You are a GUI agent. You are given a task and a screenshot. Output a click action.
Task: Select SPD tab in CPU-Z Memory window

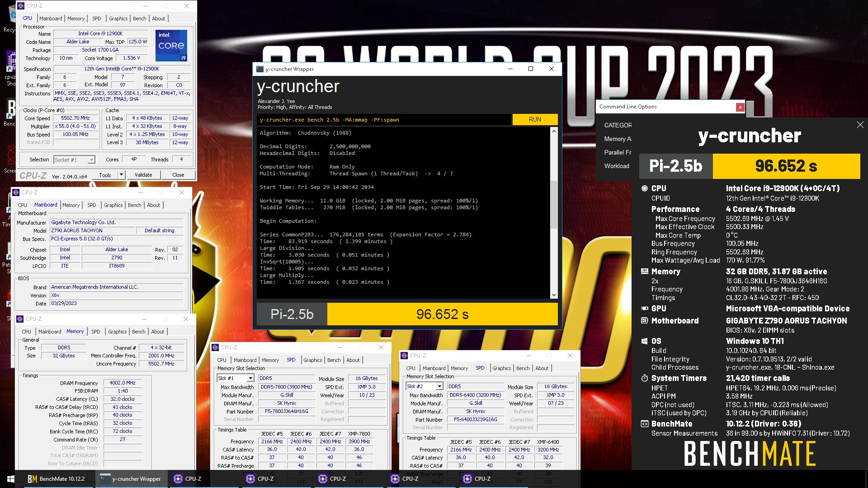point(96,332)
